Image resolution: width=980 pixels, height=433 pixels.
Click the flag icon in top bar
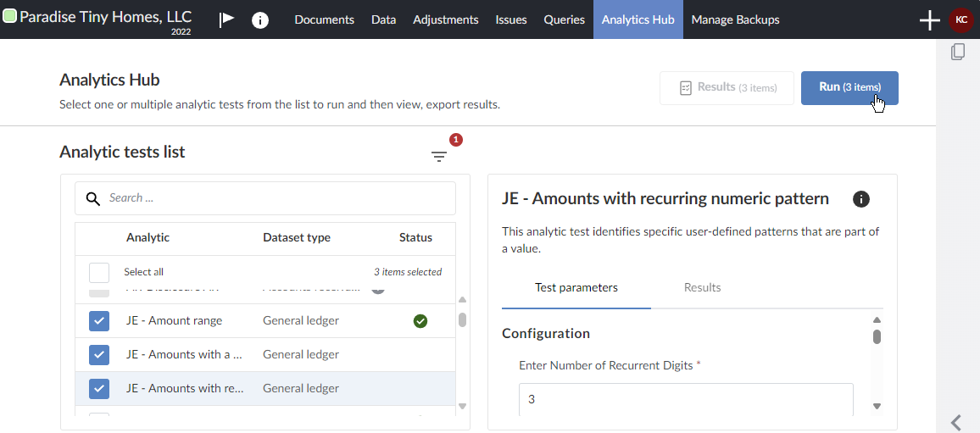click(226, 19)
